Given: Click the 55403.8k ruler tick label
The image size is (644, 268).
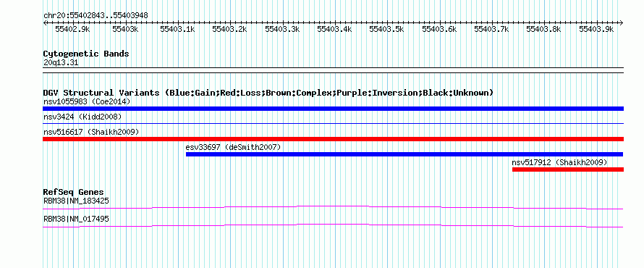Looking at the screenshot, I should pos(544,29).
